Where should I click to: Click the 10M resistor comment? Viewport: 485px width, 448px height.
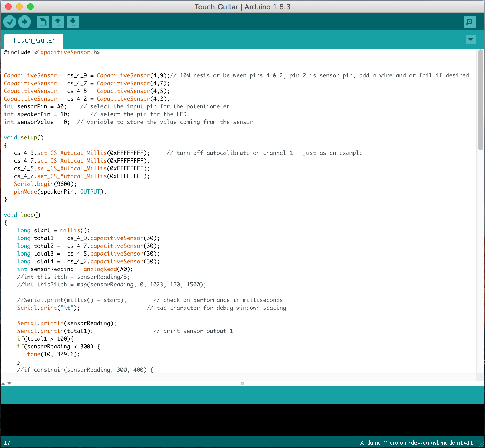pyautogui.click(x=319, y=75)
